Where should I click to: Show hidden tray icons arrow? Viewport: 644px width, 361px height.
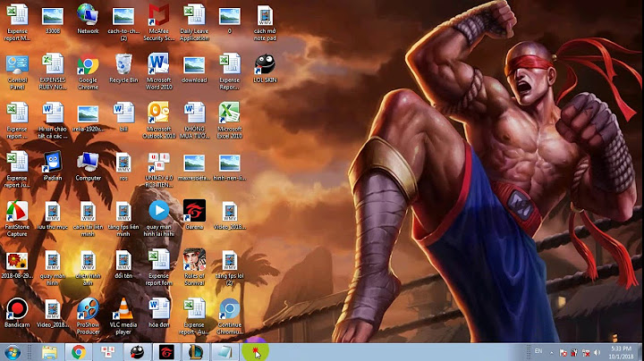point(552,352)
